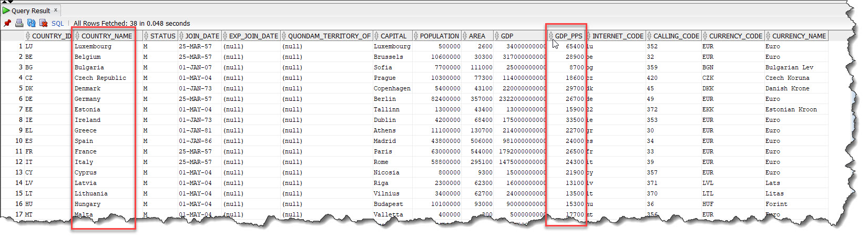Click the green run arrow icon on Query Result tab
This screenshot has width=868, height=237.
[6, 11]
